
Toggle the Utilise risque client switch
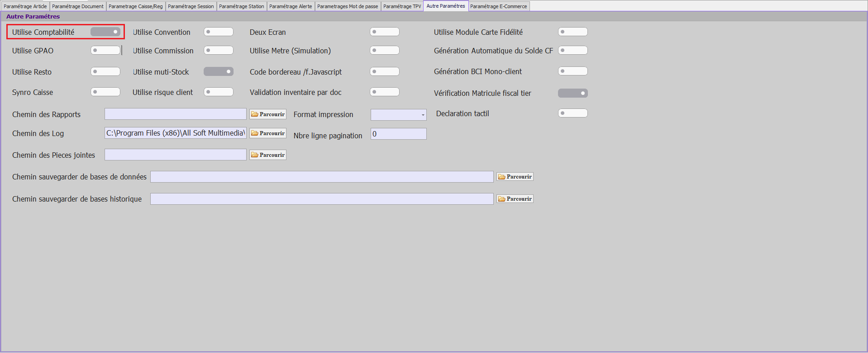pyautogui.click(x=219, y=92)
